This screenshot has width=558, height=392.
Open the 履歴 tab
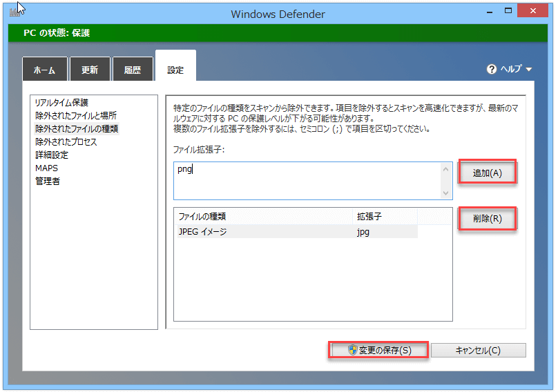133,70
